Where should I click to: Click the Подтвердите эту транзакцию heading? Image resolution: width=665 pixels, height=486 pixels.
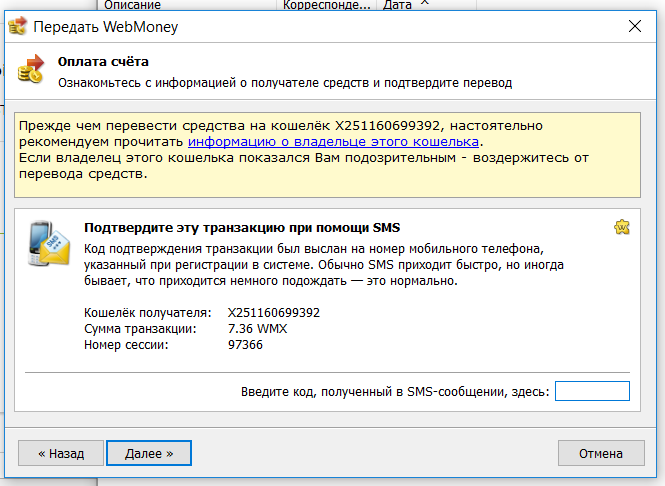pyautogui.click(x=242, y=228)
